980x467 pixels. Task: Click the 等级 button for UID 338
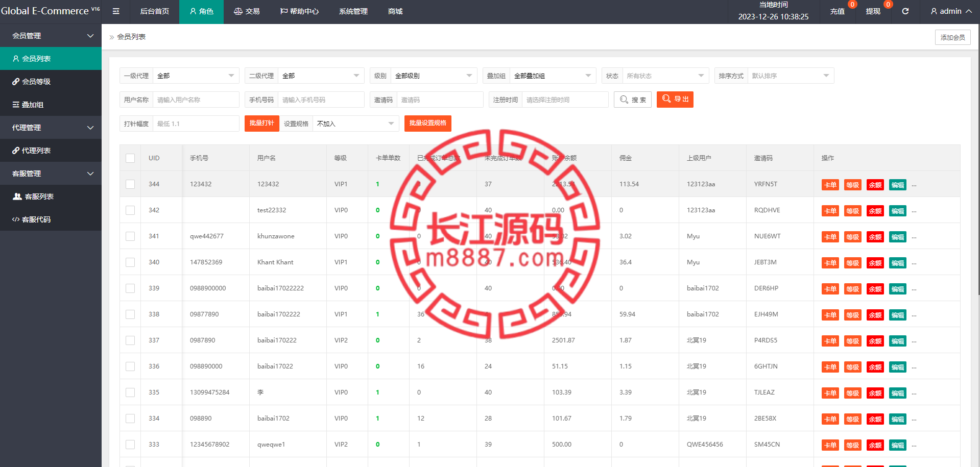pos(853,315)
